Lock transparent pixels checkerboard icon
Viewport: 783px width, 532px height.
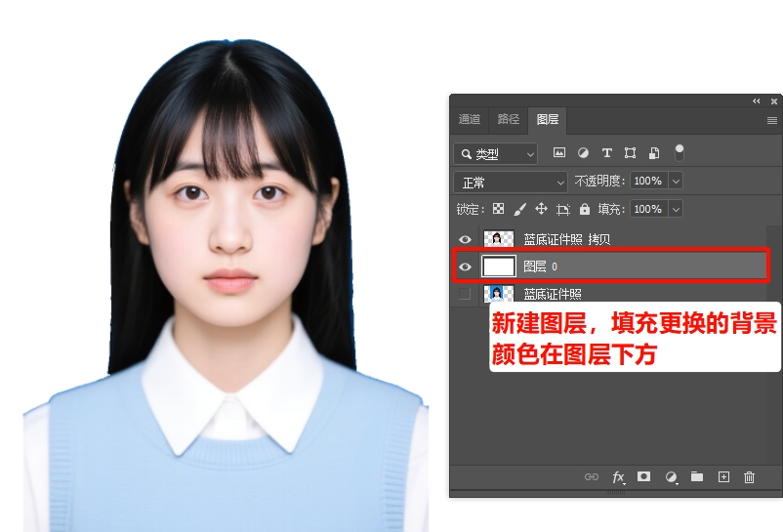point(498,209)
